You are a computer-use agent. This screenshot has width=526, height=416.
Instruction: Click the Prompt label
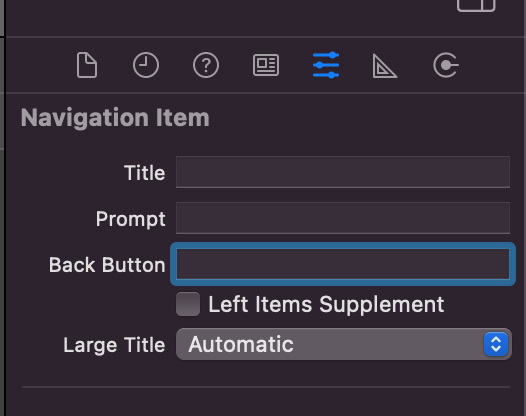130,219
